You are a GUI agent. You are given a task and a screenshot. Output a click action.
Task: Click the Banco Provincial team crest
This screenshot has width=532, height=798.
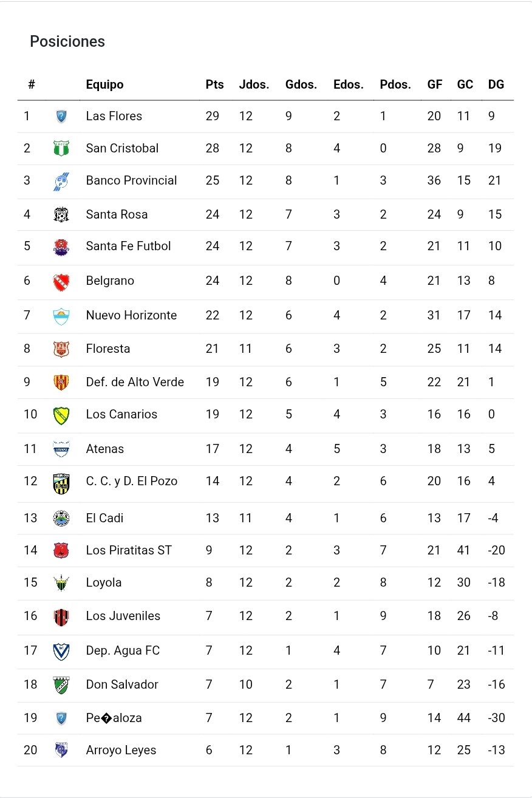tap(61, 181)
